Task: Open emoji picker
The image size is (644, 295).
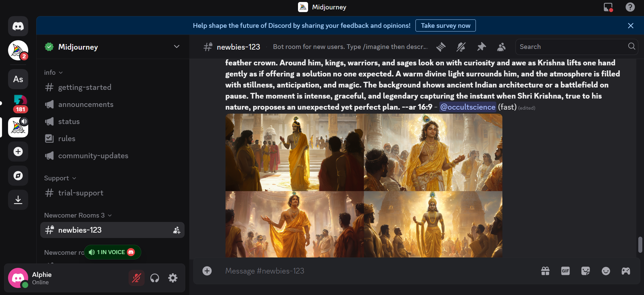Action: pyautogui.click(x=606, y=271)
